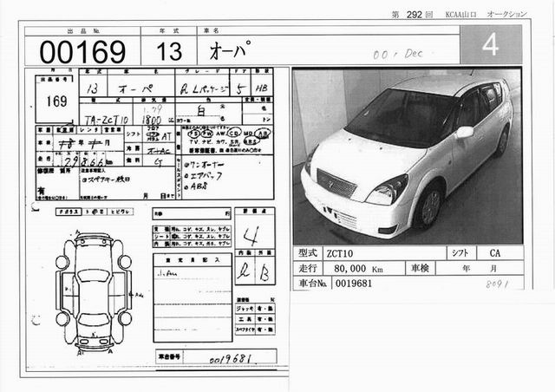
Task: Select the printed mileage 80,000 Km
Action: (358, 269)
